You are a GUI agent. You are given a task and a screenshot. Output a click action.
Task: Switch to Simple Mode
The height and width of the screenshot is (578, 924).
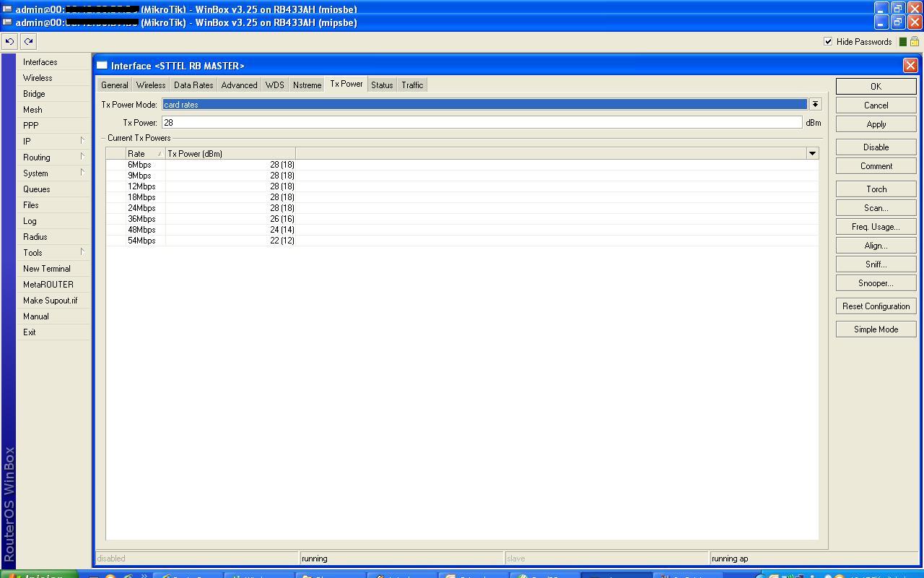(x=876, y=329)
